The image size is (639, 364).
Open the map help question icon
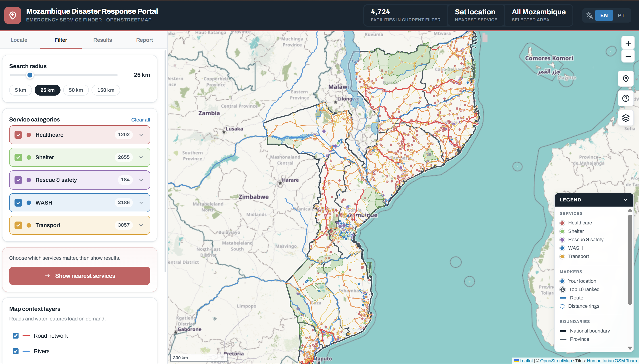coord(626,98)
